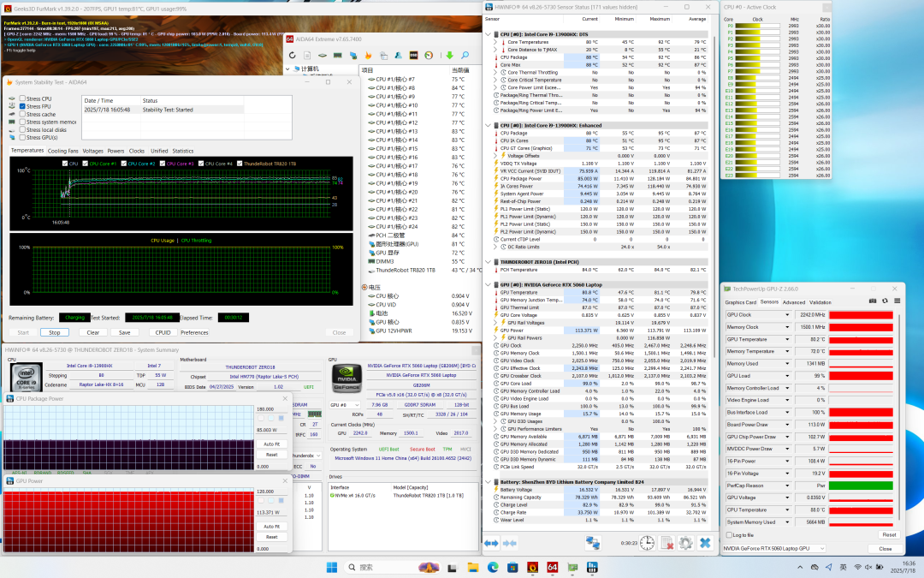Open the Advanced tab in GPU-Z
The image size is (924, 578).
pos(794,302)
